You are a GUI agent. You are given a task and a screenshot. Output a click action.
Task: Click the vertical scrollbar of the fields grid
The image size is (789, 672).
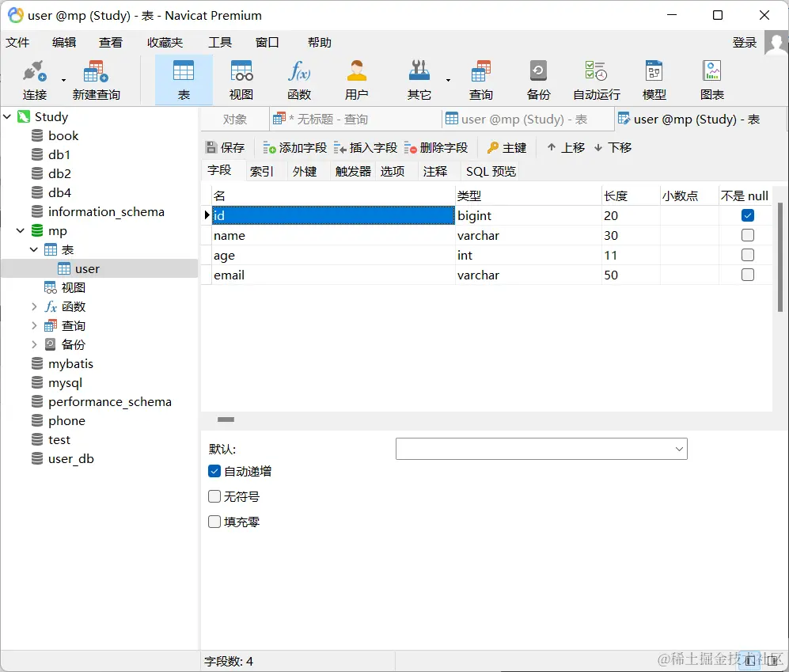[780, 256]
